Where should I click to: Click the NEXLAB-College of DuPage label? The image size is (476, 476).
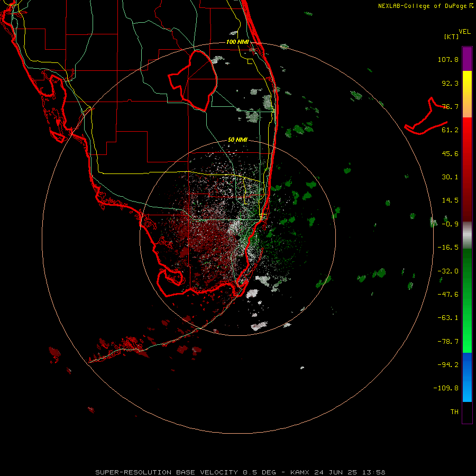coord(426,6)
